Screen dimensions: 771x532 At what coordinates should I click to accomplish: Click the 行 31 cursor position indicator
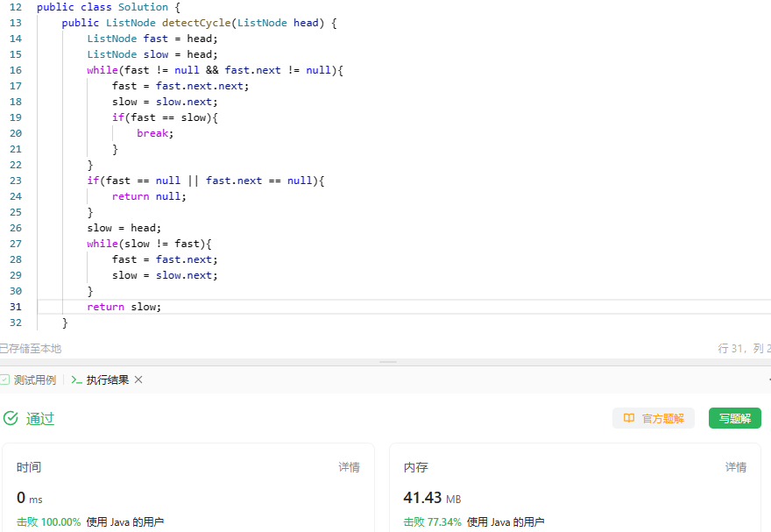coord(744,349)
